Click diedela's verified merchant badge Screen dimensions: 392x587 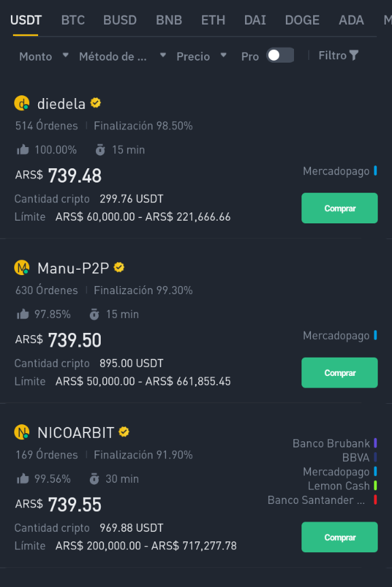(x=96, y=103)
